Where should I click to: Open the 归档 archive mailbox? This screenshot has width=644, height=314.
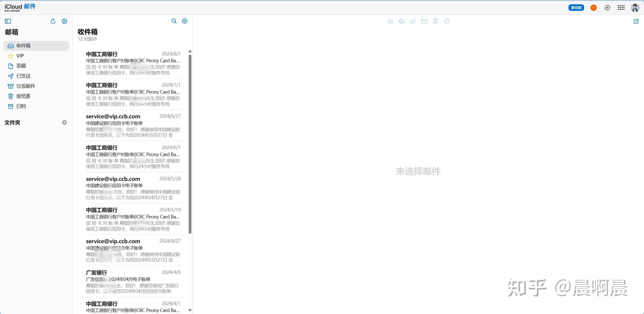(x=36, y=106)
